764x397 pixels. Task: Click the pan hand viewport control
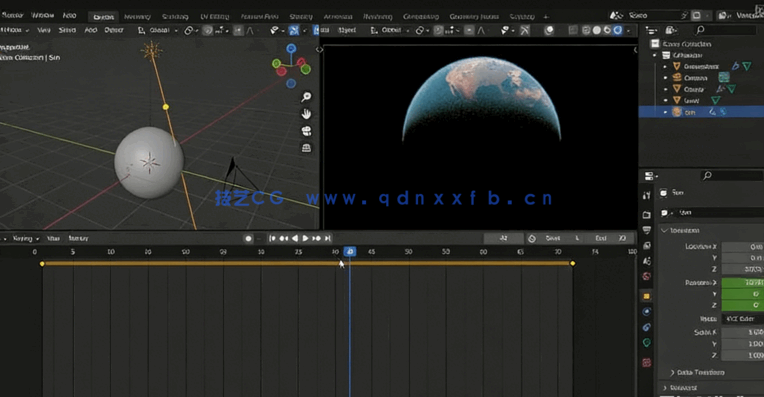[306, 114]
